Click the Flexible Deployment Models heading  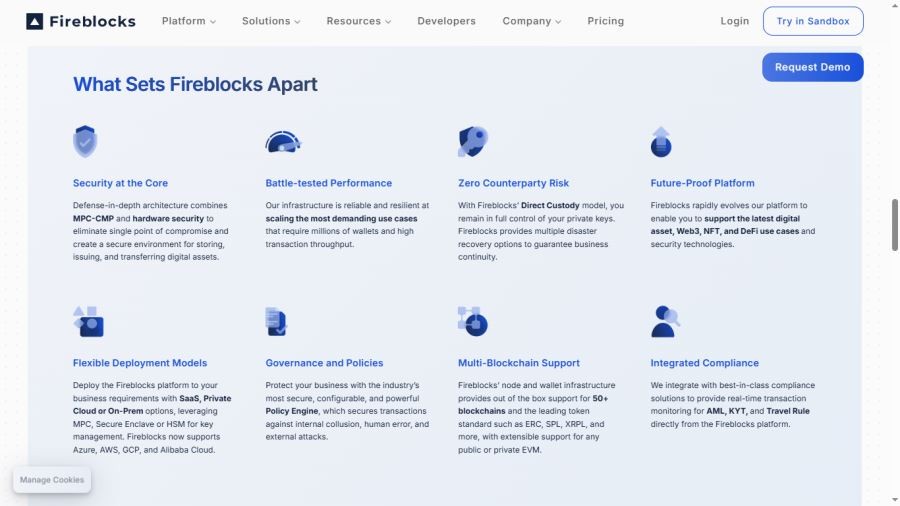pos(139,363)
